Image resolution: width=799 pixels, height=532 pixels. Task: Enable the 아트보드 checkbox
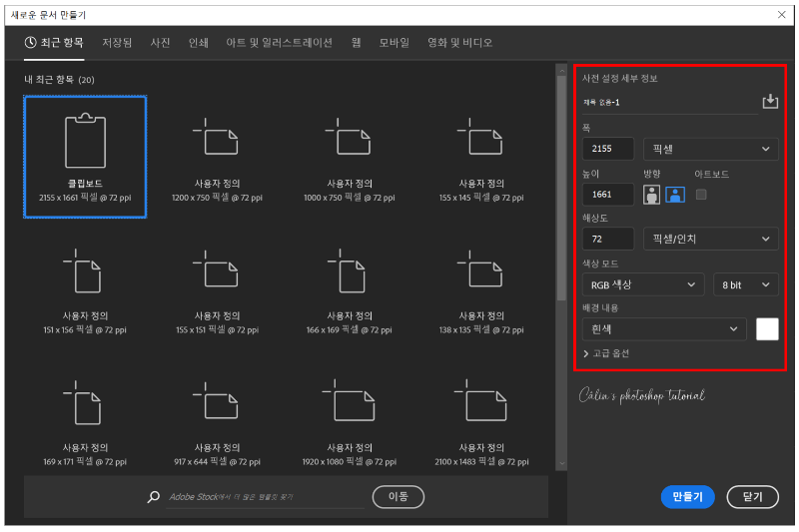tap(701, 195)
